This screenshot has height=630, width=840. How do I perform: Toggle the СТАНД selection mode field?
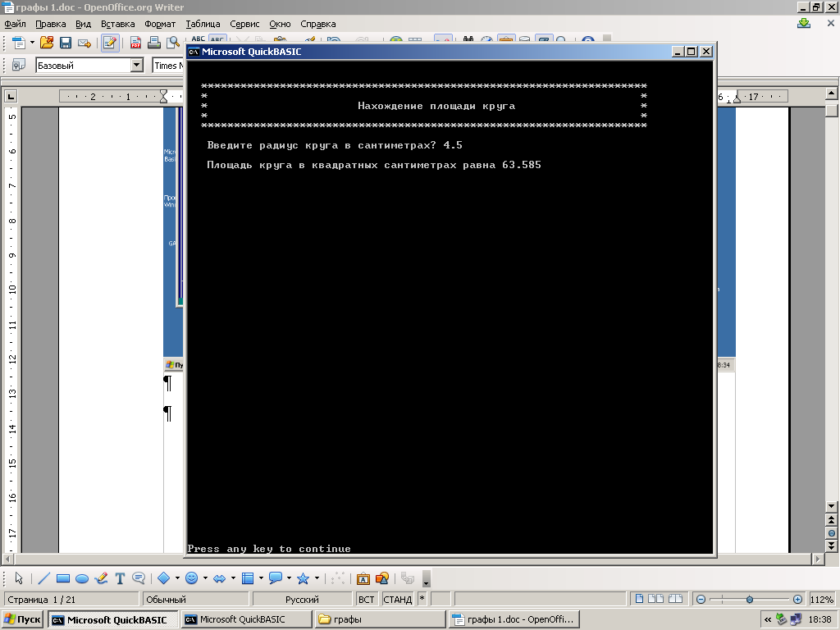[x=398, y=600]
